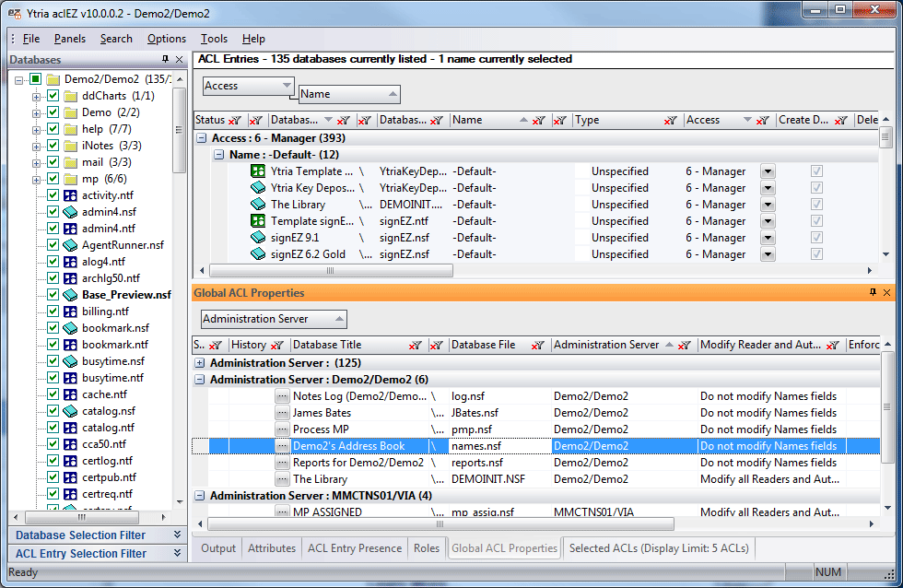Expand the Administration Server : (125) group
This screenshot has height=588, width=903.
[x=200, y=363]
